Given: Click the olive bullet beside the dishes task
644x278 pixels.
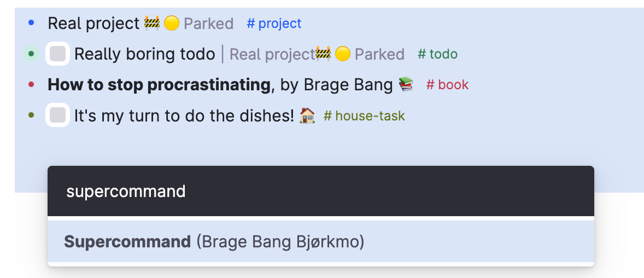Looking at the screenshot, I should coord(31,115).
